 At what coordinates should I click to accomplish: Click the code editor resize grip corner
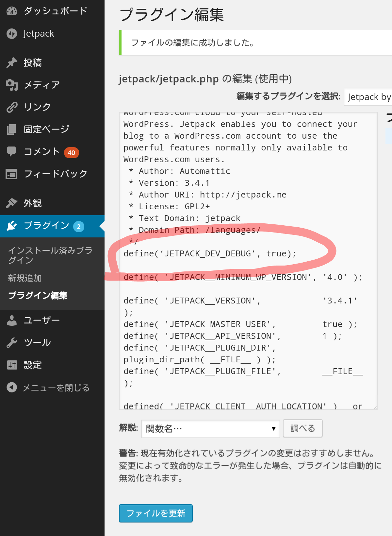(375, 407)
